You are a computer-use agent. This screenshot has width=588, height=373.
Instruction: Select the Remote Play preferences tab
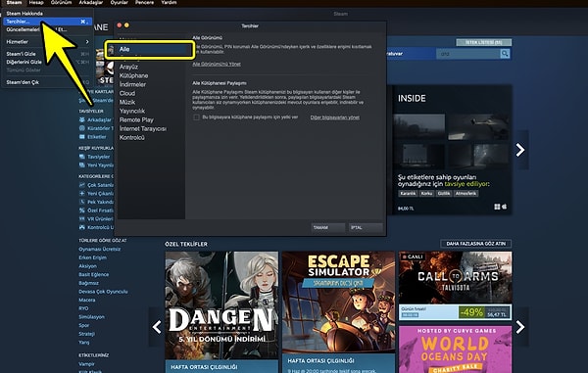pyautogui.click(x=136, y=119)
